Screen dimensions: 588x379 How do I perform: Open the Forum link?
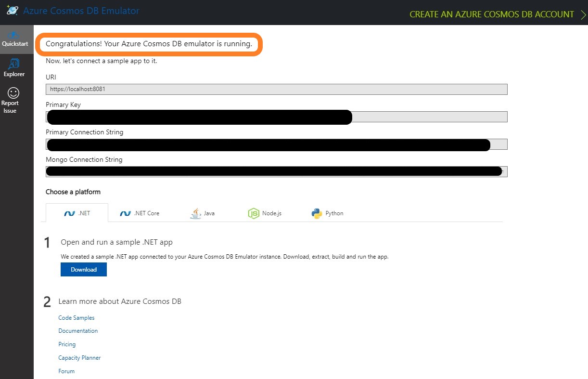[66, 371]
